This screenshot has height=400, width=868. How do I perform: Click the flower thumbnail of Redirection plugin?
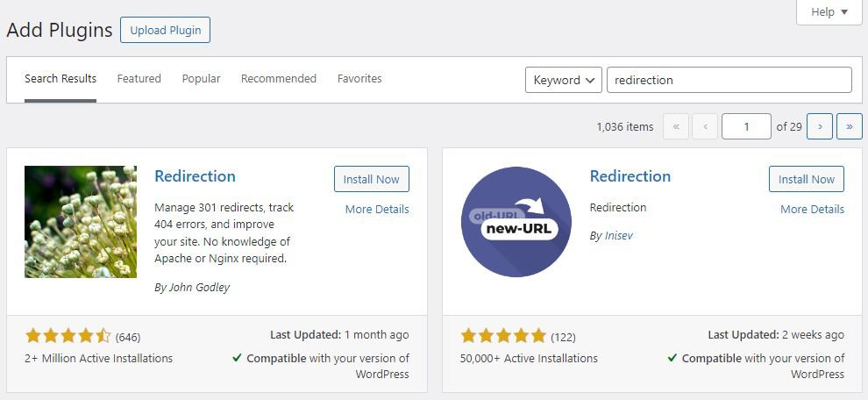[81, 222]
